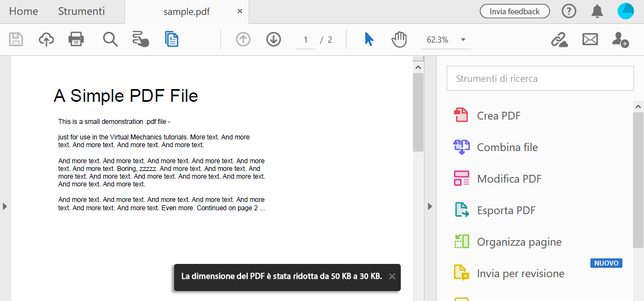Click the blue document pages icon
644x301 pixels.
[172, 39]
